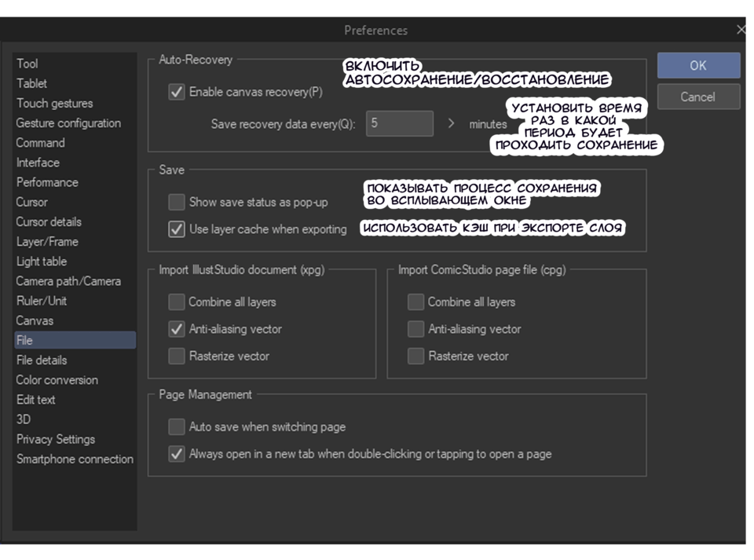Click the OK button
Image resolution: width=754 pixels, height=560 pixels.
pyautogui.click(x=697, y=66)
